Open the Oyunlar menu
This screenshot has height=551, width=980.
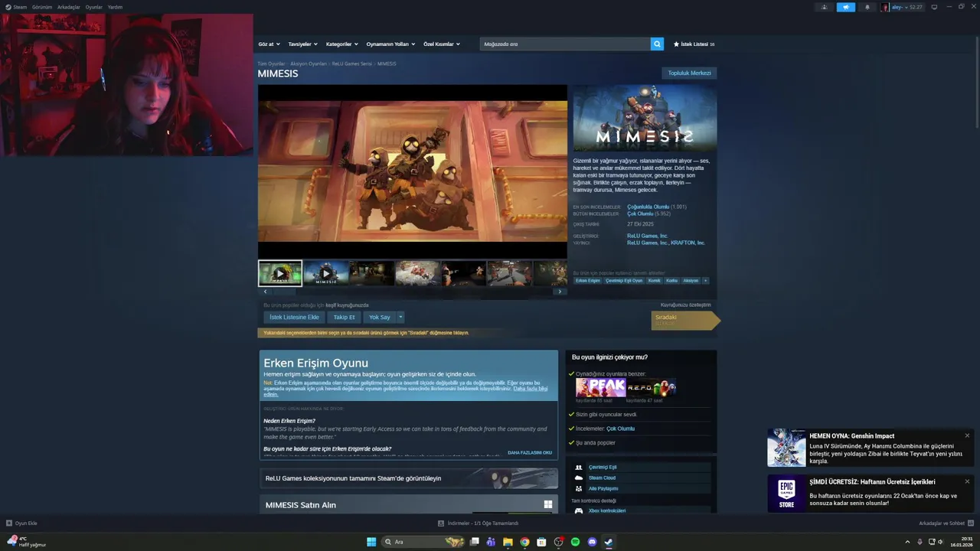pos(93,7)
